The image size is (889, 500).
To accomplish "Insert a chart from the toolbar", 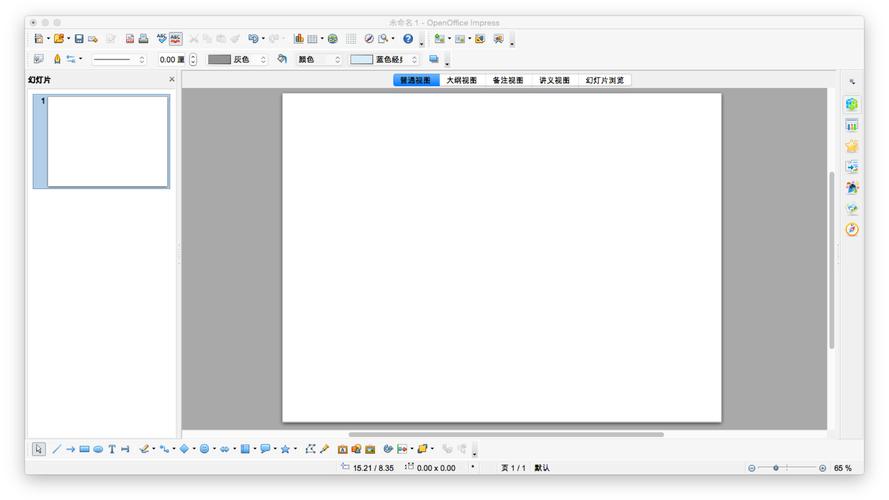I will click(298, 39).
